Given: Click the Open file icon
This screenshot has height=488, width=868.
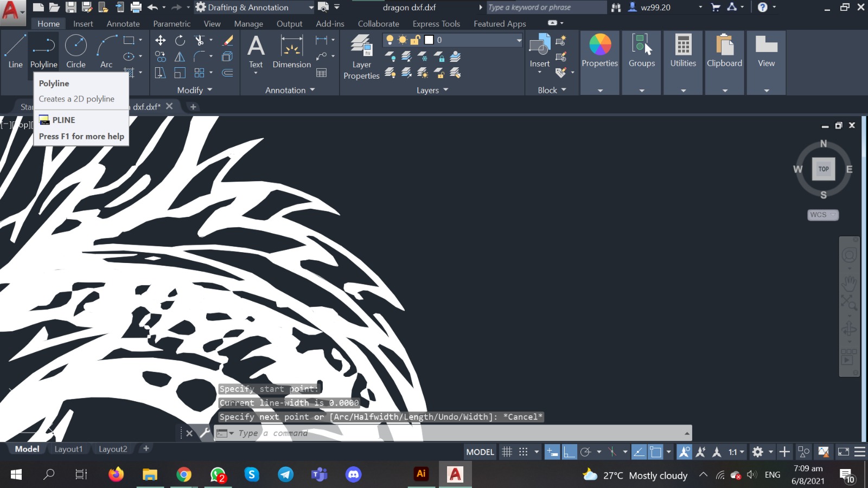Looking at the screenshot, I should point(54,7).
